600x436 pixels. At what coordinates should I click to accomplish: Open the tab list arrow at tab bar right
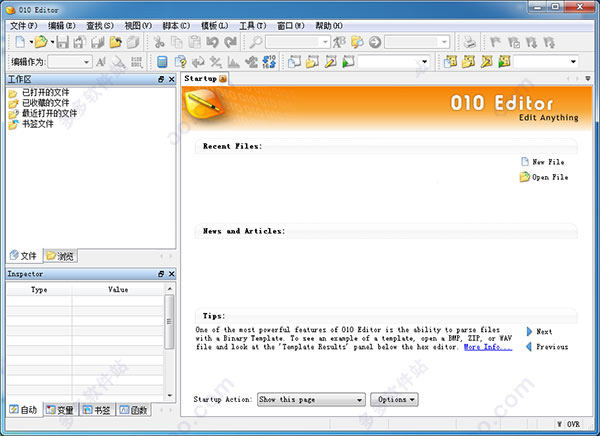click(588, 78)
